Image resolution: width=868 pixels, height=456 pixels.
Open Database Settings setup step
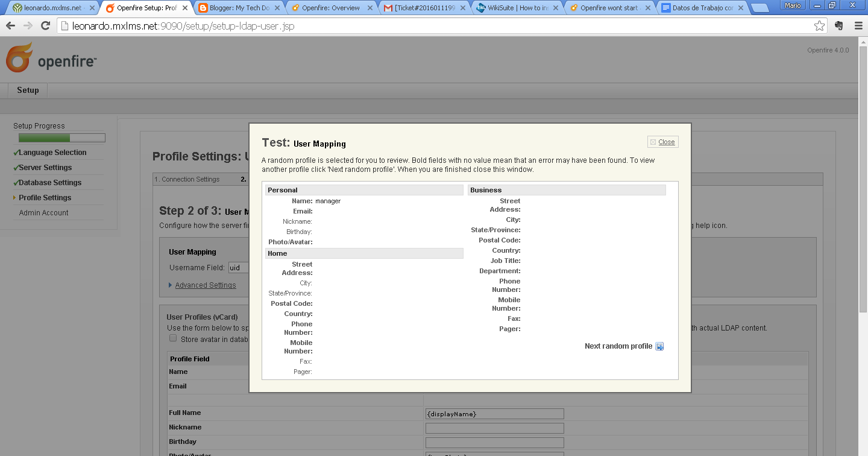coord(50,183)
